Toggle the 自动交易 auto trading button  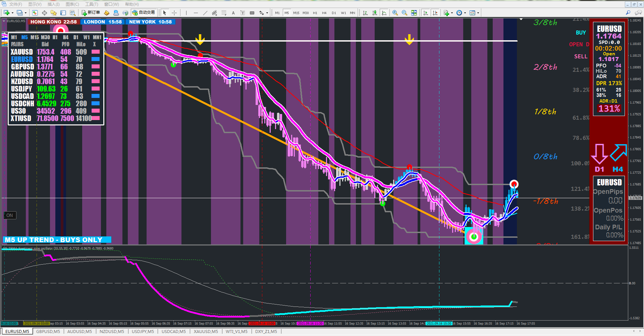tap(144, 13)
